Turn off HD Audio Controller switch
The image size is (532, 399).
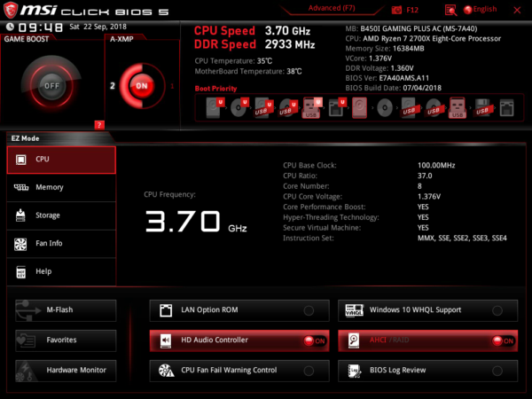click(x=315, y=340)
